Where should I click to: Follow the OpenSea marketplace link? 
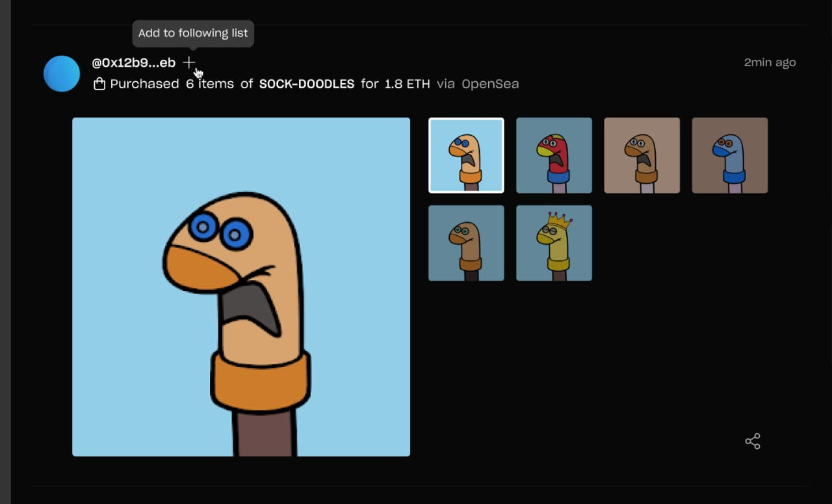point(490,84)
